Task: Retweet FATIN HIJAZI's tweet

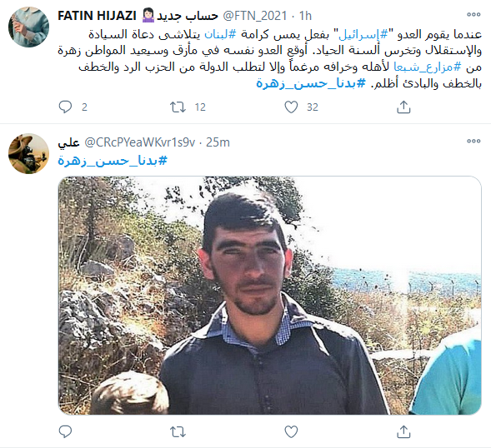Action: click(x=178, y=107)
